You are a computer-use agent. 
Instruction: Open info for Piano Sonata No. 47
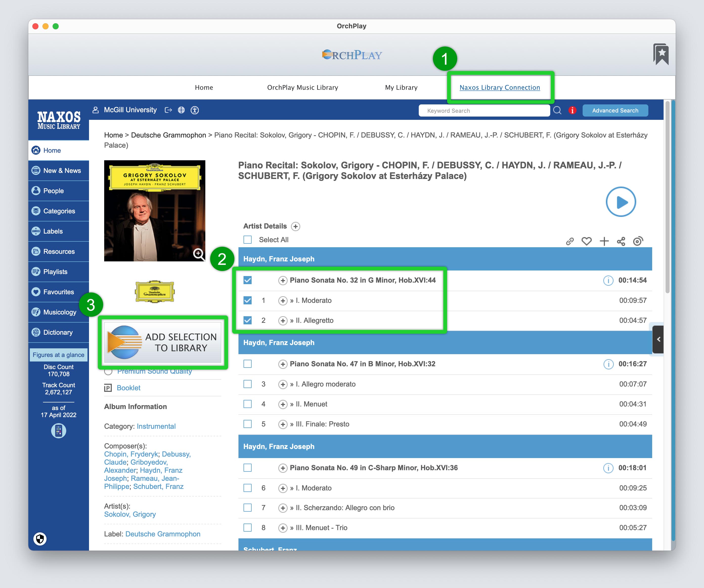click(x=608, y=364)
